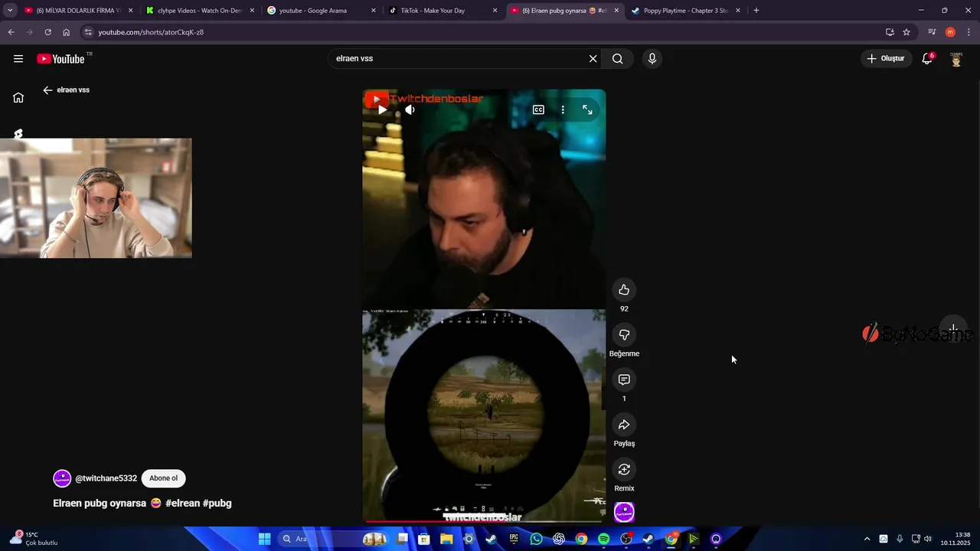The height and width of the screenshot is (551, 980).
Task: Open the comments on the Short
Action: point(624,380)
